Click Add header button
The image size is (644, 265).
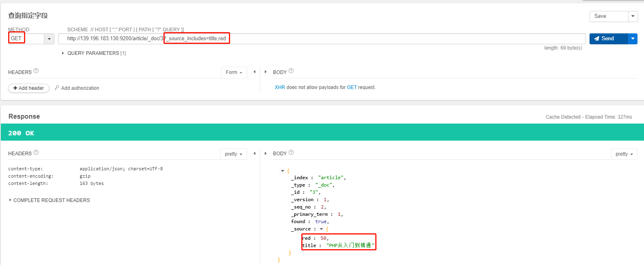[28, 88]
